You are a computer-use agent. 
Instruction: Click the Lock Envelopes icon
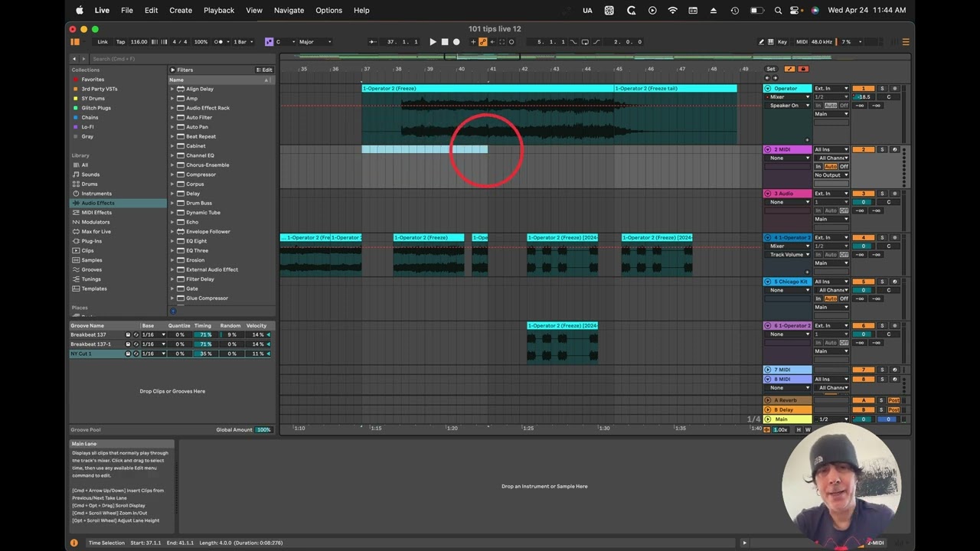(x=802, y=69)
